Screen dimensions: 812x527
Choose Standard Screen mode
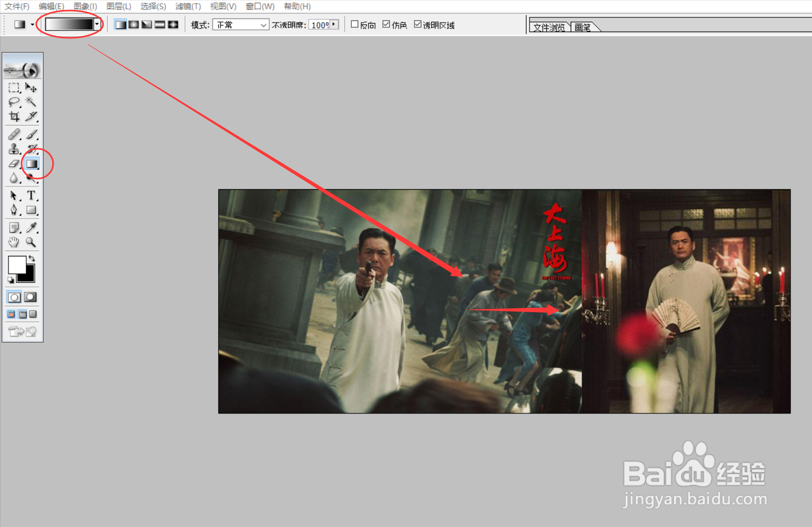[12, 314]
